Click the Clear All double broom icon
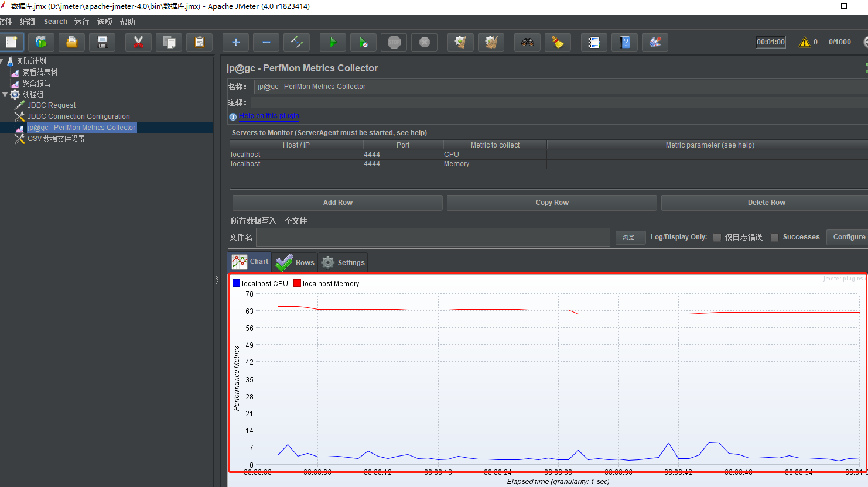The image size is (868, 487). point(491,42)
